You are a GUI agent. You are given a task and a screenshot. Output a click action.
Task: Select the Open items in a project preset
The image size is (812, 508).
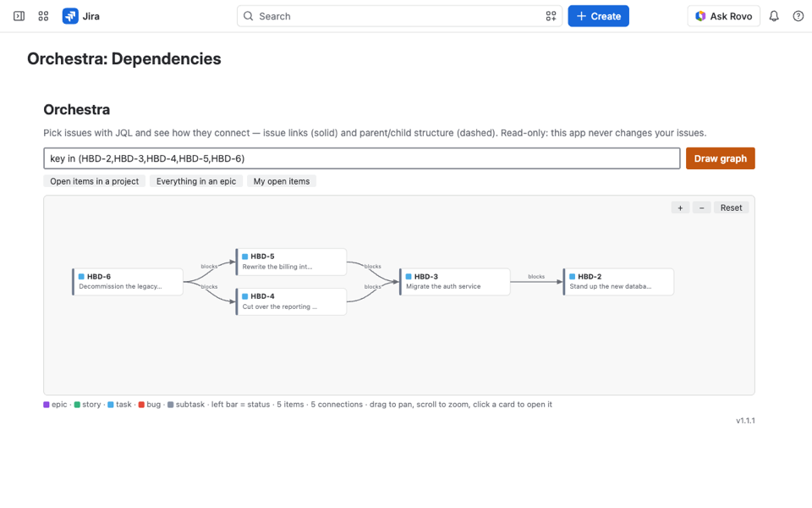(94, 181)
